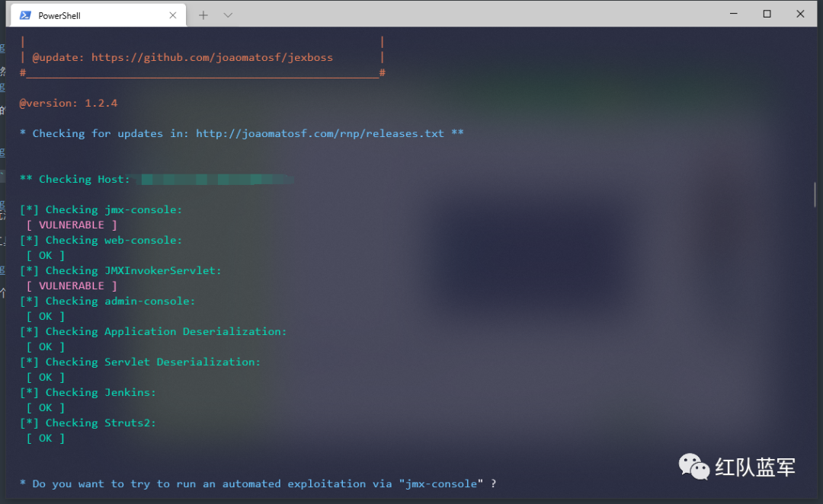Click the OK result under Struts2
This screenshot has width=823, height=504.
(x=45, y=438)
